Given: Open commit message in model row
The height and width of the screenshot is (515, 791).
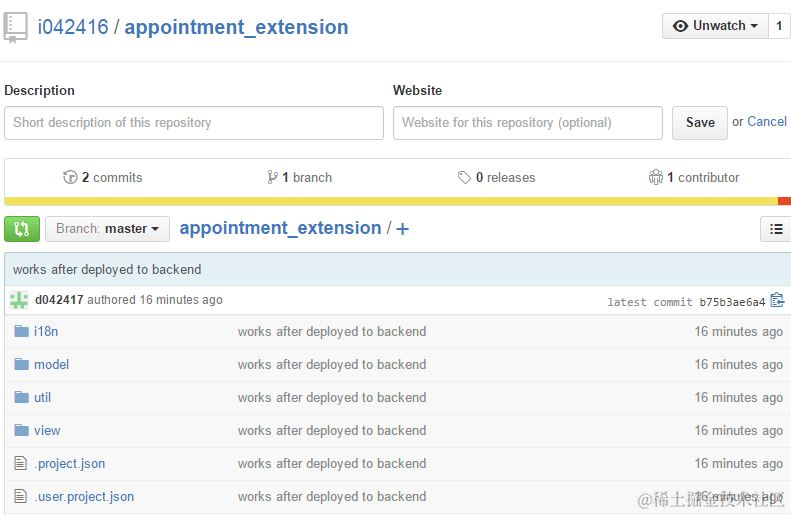Looking at the screenshot, I should tap(332, 364).
